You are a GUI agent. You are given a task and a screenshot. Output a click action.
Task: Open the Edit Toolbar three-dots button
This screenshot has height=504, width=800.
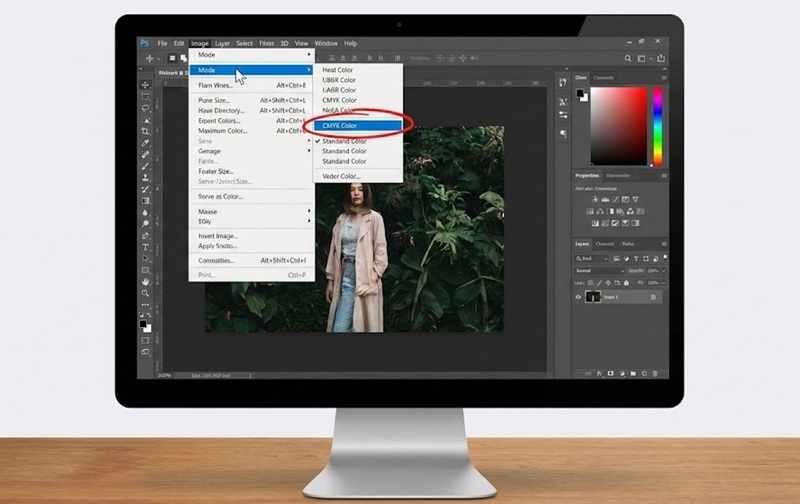click(x=145, y=305)
